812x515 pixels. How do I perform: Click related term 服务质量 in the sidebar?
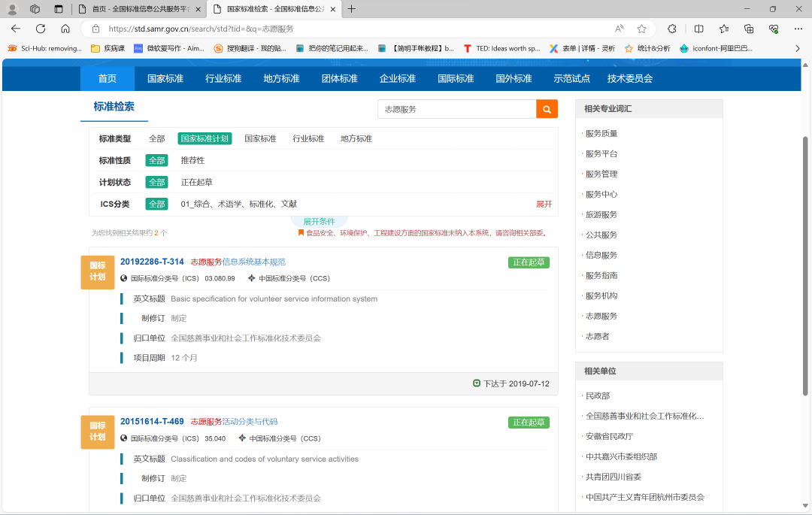pyautogui.click(x=601, y=134)
